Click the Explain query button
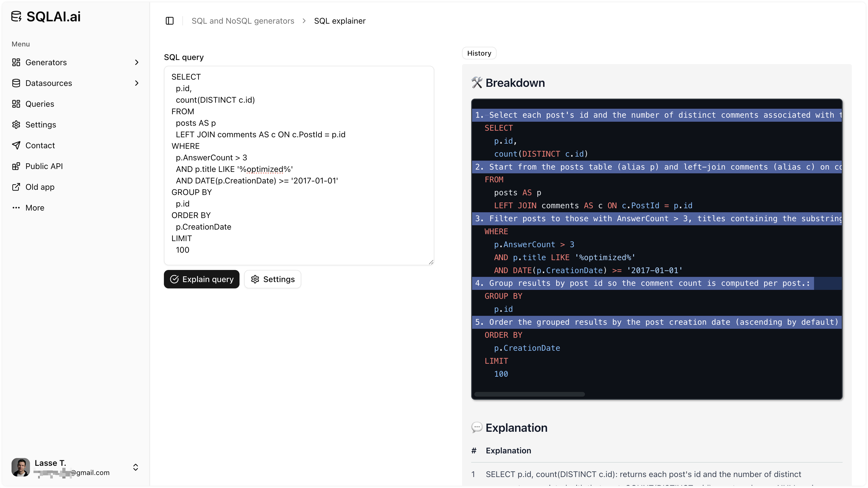 pyautogui.click(x=201, y=279)
